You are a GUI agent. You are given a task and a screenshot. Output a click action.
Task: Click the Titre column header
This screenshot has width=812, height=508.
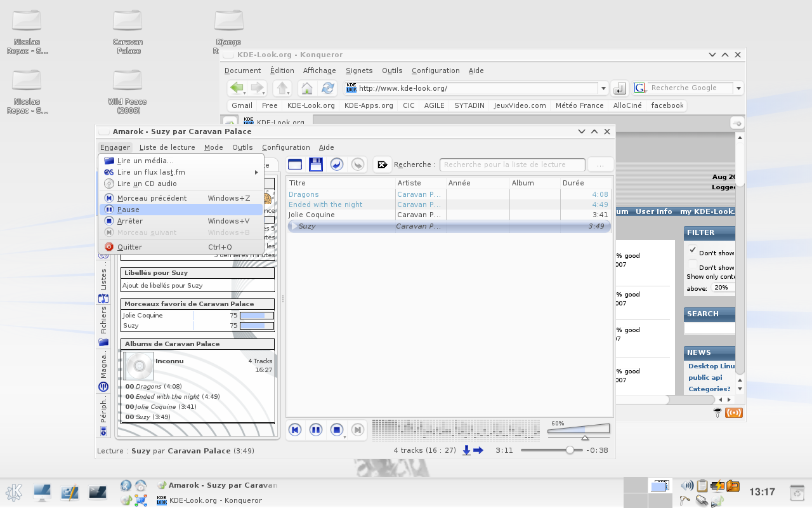[340, 183]
